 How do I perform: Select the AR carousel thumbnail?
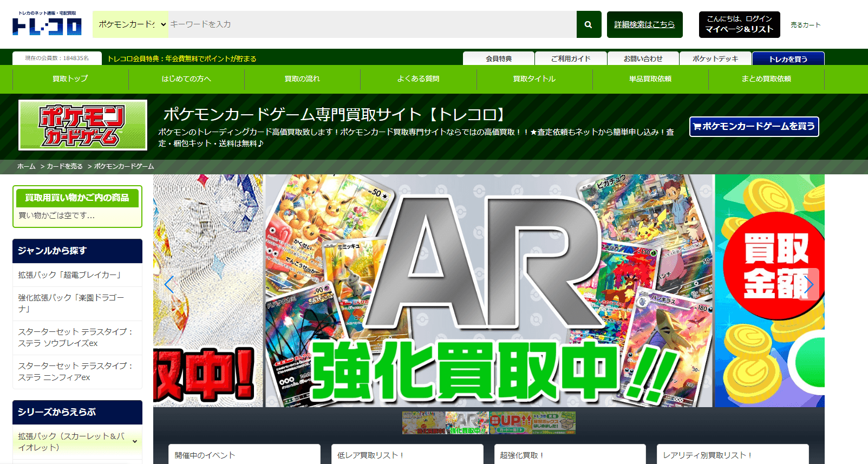[467, 423]
